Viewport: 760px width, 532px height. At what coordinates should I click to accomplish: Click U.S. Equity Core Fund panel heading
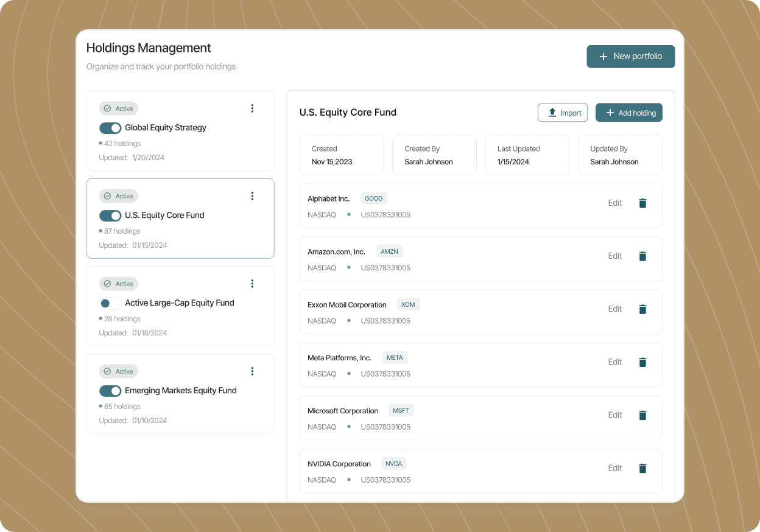click(348, 113)
